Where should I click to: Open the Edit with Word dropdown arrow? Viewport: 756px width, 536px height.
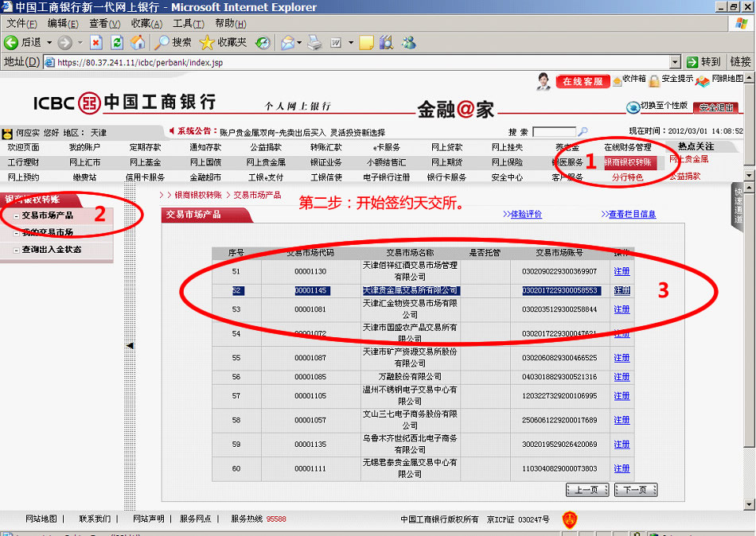coord(351,43)
